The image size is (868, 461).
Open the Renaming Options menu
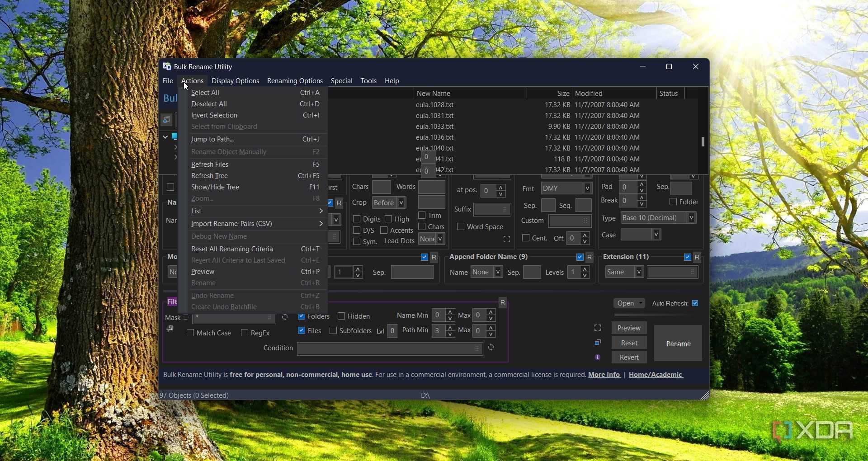(295, 80)
